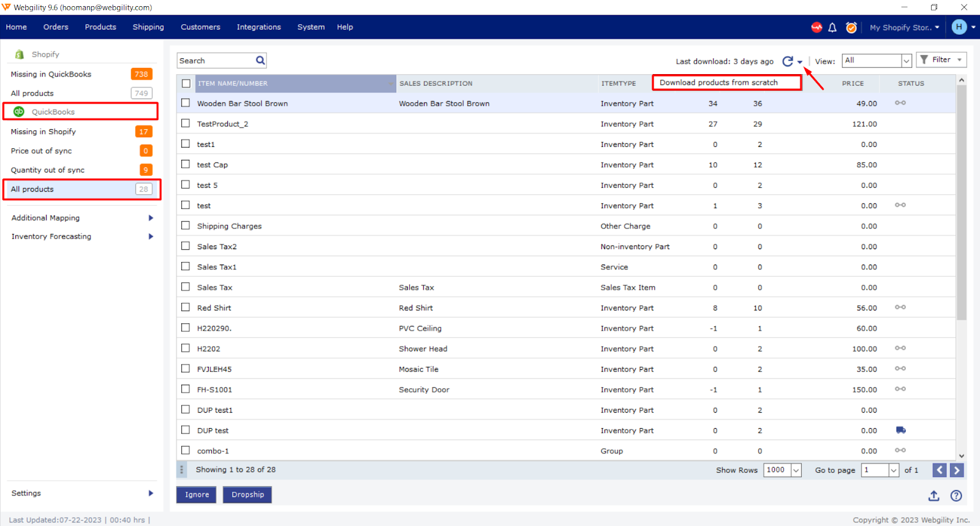Click link status icon for Wooden Bar Stool Brown

click(x=900, y=103)
